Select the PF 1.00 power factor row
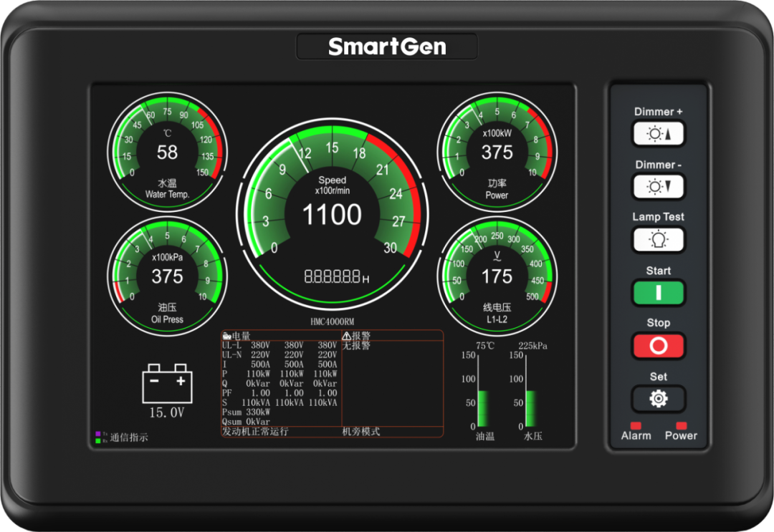The width and height of the screenshot is (774, 532). 279,393
